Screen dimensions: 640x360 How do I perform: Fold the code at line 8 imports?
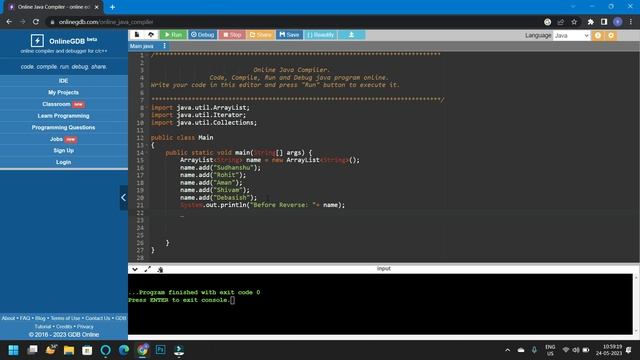(147, 107)
